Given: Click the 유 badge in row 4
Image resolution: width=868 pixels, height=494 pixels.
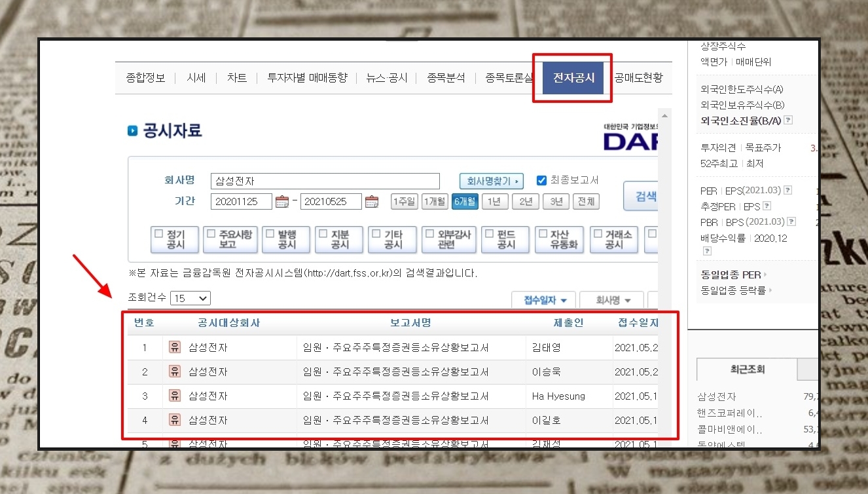Looking at the screenshot, I should [175, 420].
